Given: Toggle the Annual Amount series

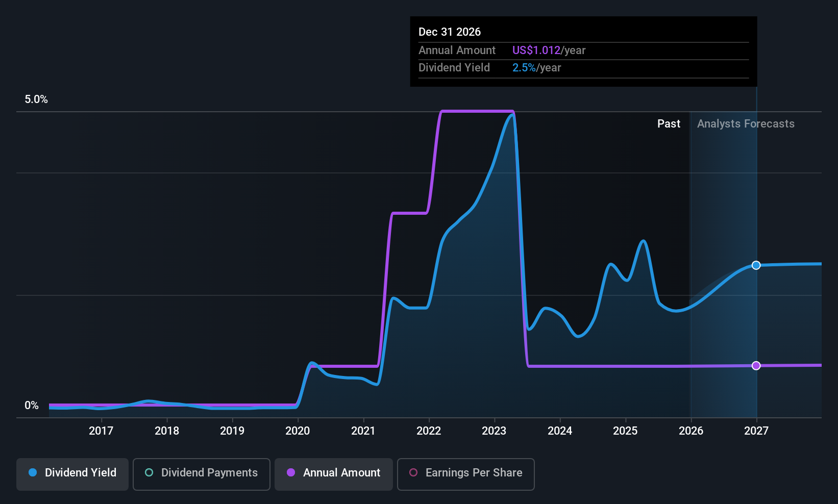Looking at the screenshot, I should tap(334, 474).
